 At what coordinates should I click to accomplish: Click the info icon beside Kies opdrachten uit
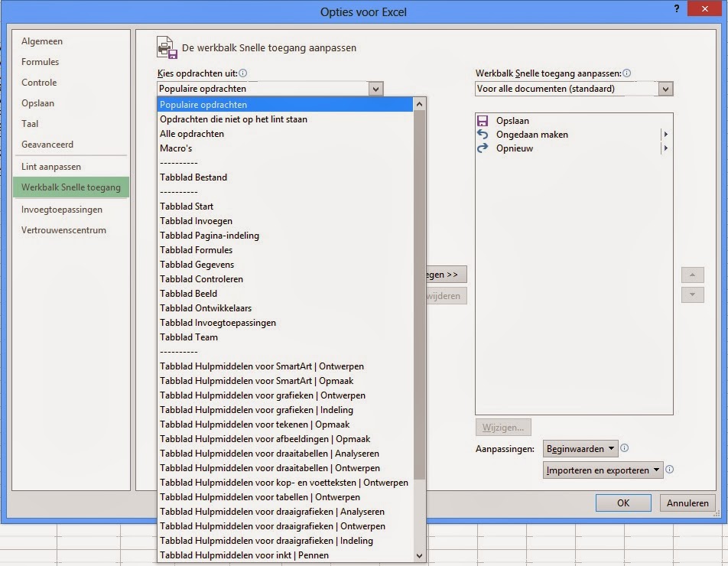click(242, 73)
